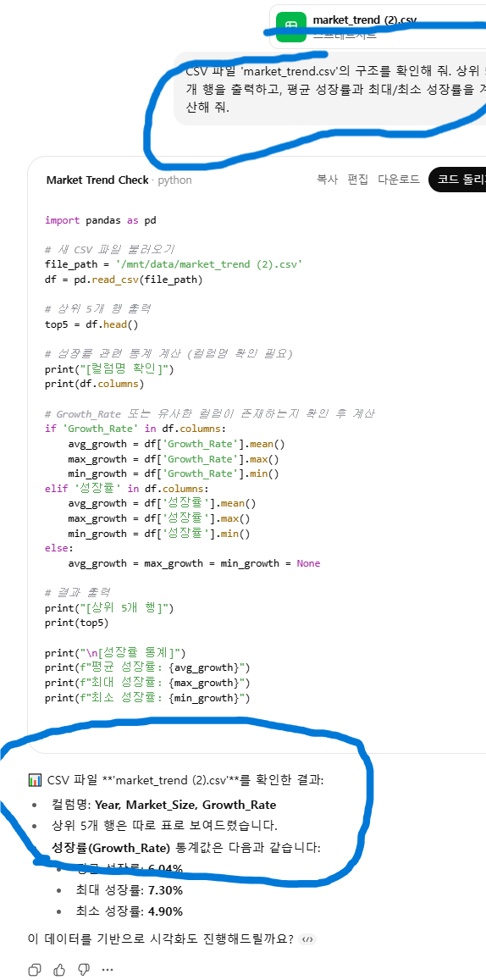
Task: Click the 컬럼명 Year, Market_Size, Growth_Rate bullet
Action: 164,805
